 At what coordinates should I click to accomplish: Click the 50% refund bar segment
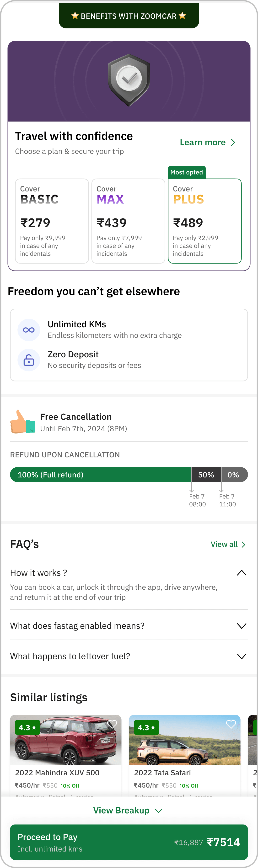[x=206, y=474]
